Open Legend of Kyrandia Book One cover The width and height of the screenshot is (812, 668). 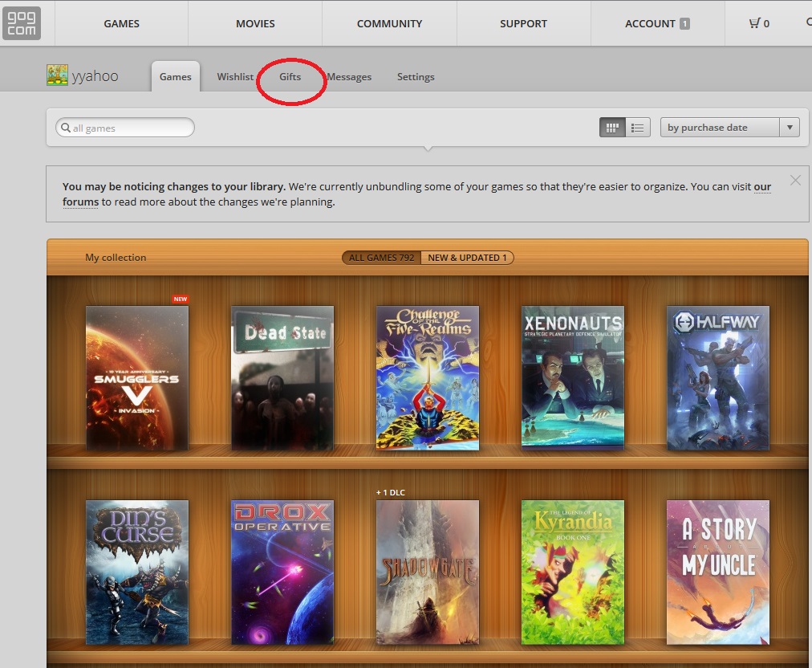[573, 572]
